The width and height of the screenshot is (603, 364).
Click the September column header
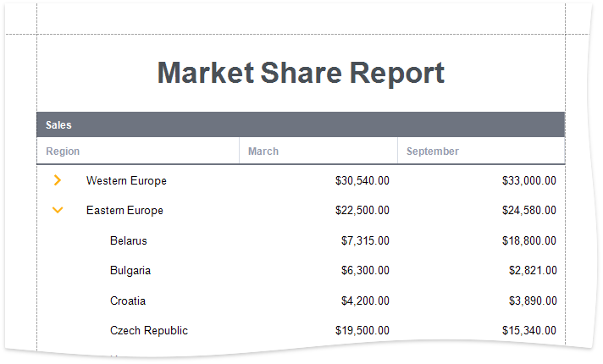click(x=433, y=152)
